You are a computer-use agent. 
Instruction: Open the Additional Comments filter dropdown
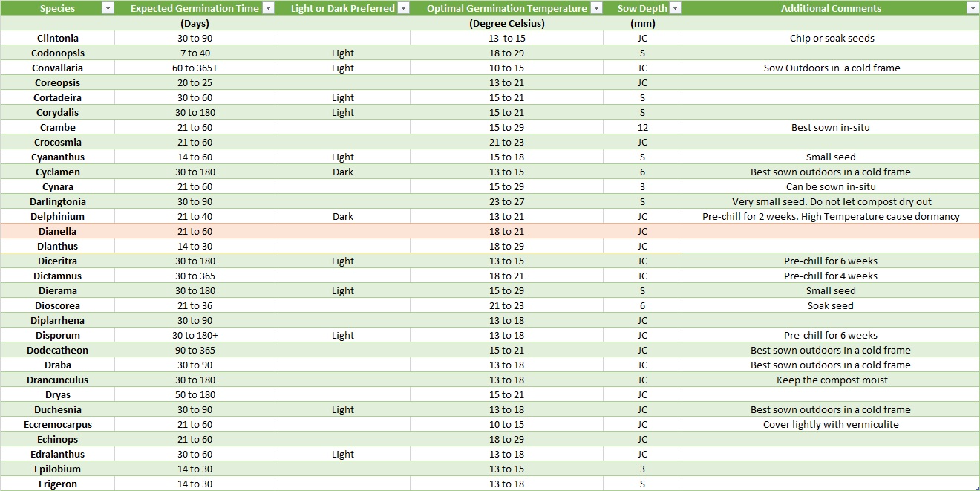973,8
